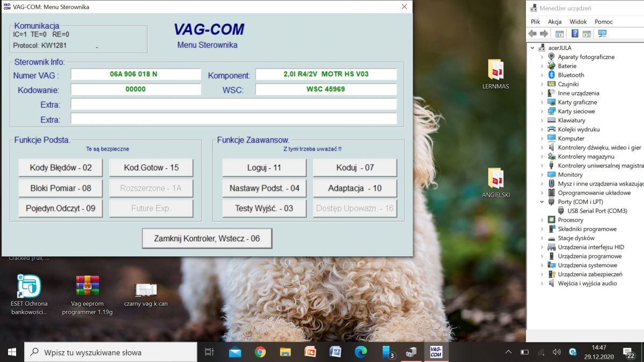Click Windows search box in taskbar

tap(111, 352)
